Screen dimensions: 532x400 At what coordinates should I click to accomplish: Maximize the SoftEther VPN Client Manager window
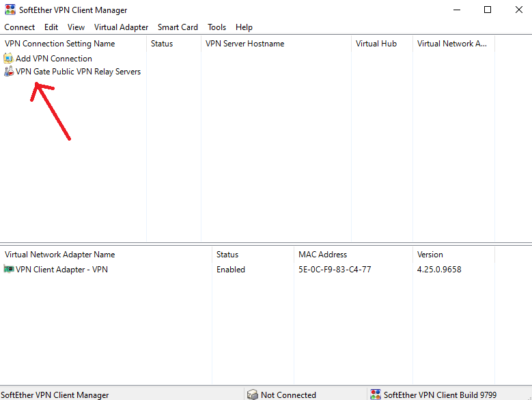tap(488, 10)
